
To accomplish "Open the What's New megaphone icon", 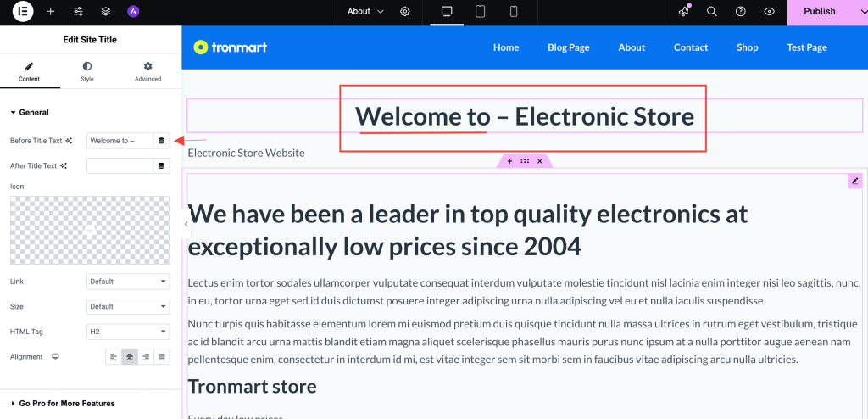I will tap(684, 12).
